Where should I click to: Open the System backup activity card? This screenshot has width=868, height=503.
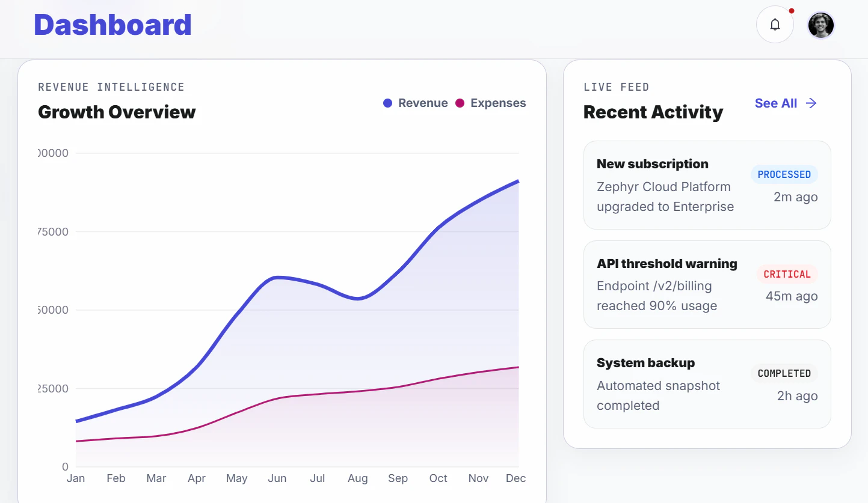click(x=707, y=384)
